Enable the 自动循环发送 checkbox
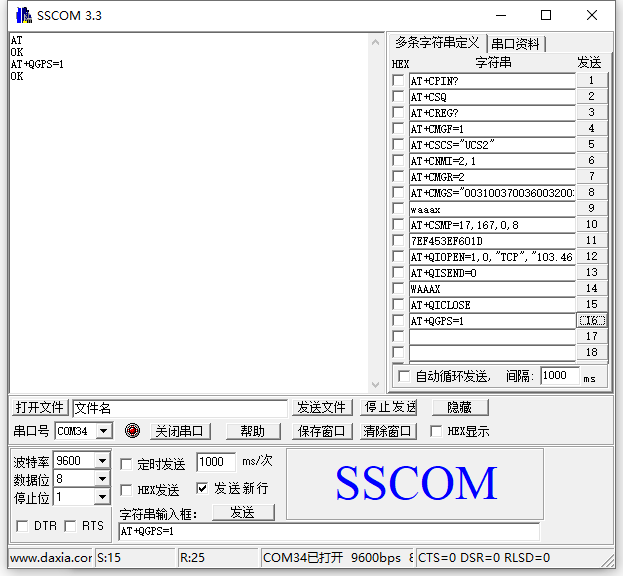 click(404, 376)
